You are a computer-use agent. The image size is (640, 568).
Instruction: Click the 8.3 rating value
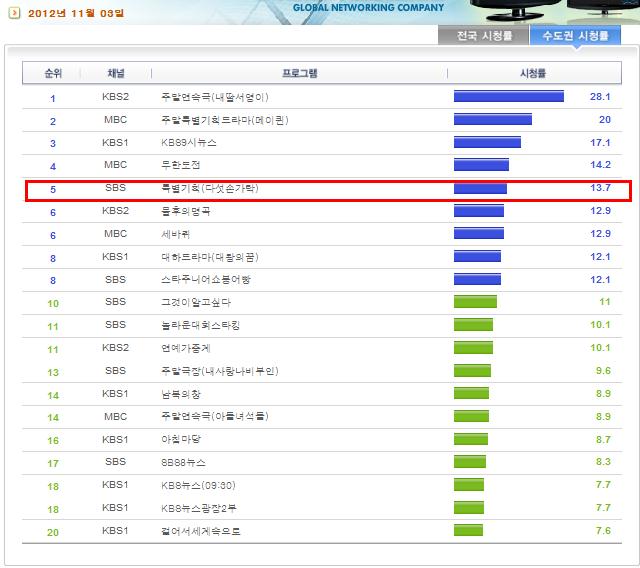(x=603, y=462)
